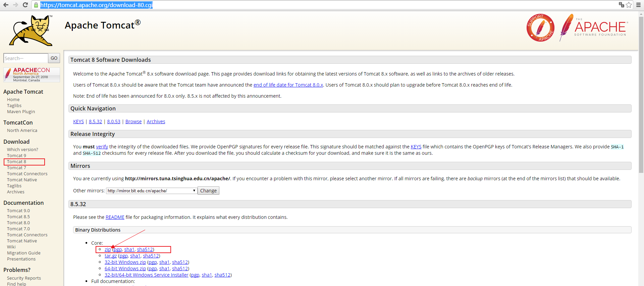Open the README file link
Image resolution: width=644 pixels, height=286 pixels.
click(115, 217)
